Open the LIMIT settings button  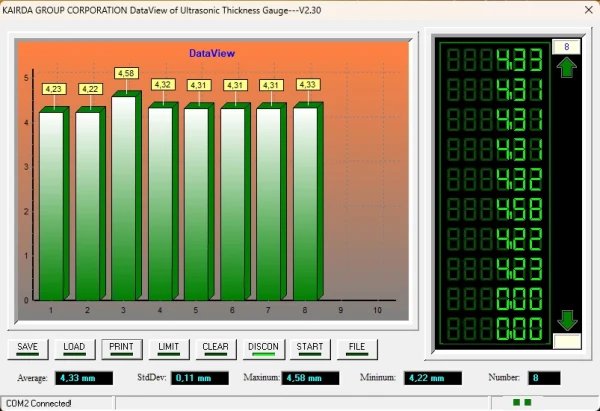[x=169, y=349]
